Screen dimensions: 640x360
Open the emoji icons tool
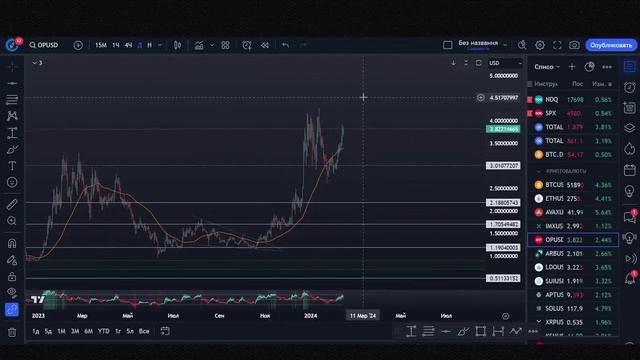[12, 182]
